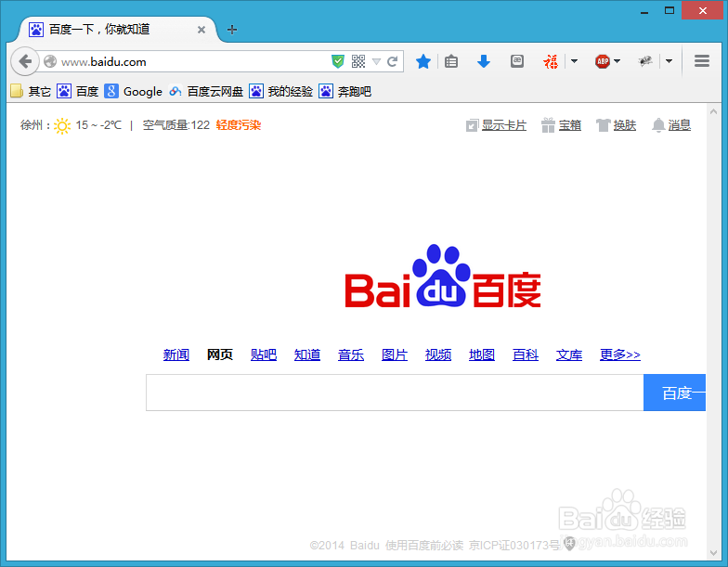Viewport: 728px width, 567px height.
Task: Expand the 更多>> more link
Action: [x=620, y=354]
